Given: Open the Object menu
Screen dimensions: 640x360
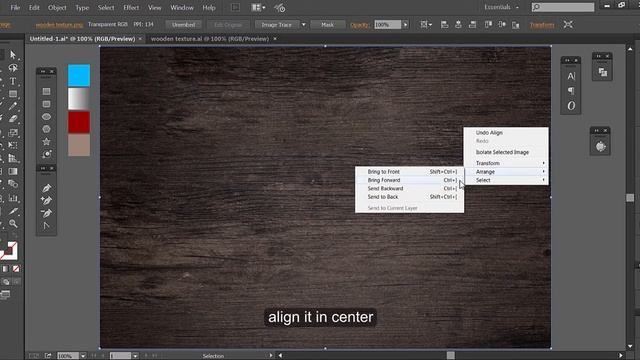Looking at the screenshot, I should coord(57,7).
